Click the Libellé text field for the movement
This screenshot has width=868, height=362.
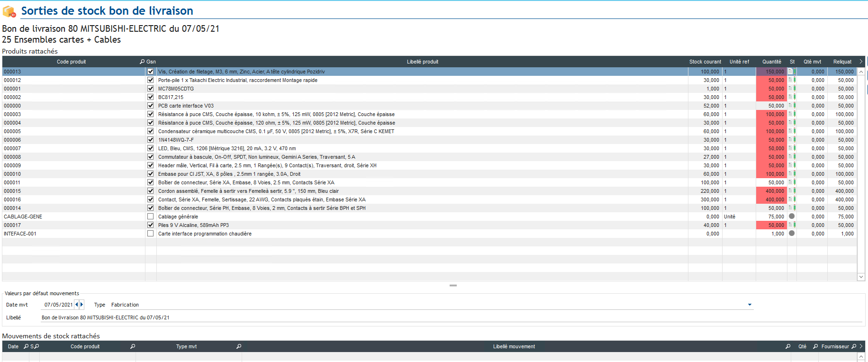pyautogui.click(x=426, y=317)
